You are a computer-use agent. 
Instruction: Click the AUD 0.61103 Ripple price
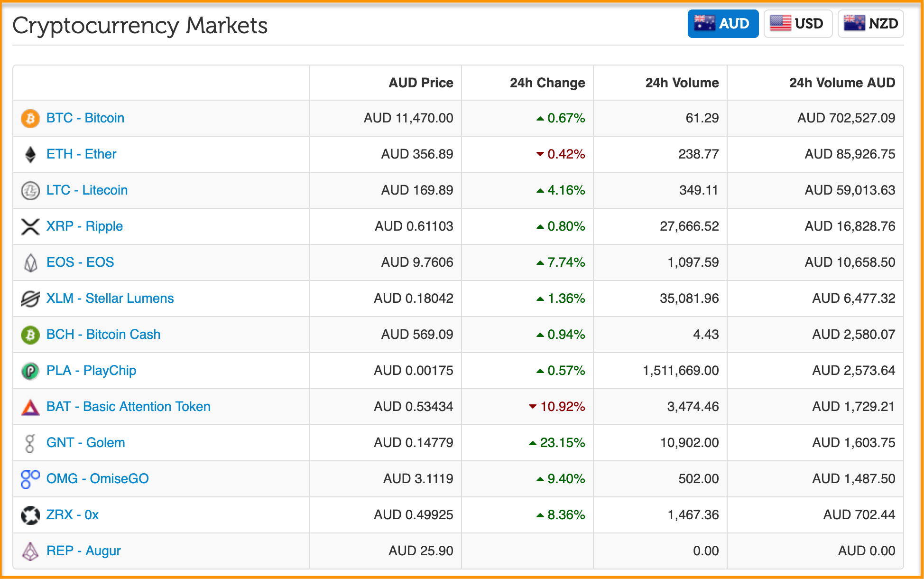click(x=414, y=226)
